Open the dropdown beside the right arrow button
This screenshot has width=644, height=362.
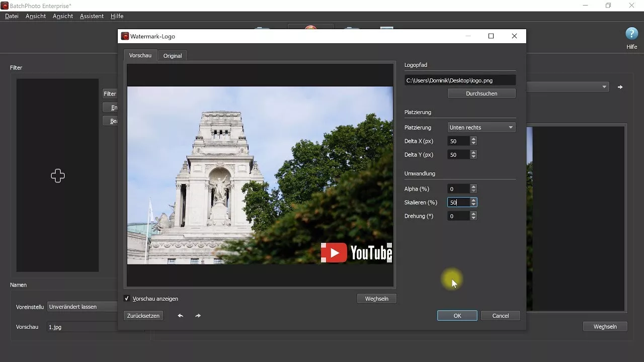pyautogui.click(x=605, y=86)
